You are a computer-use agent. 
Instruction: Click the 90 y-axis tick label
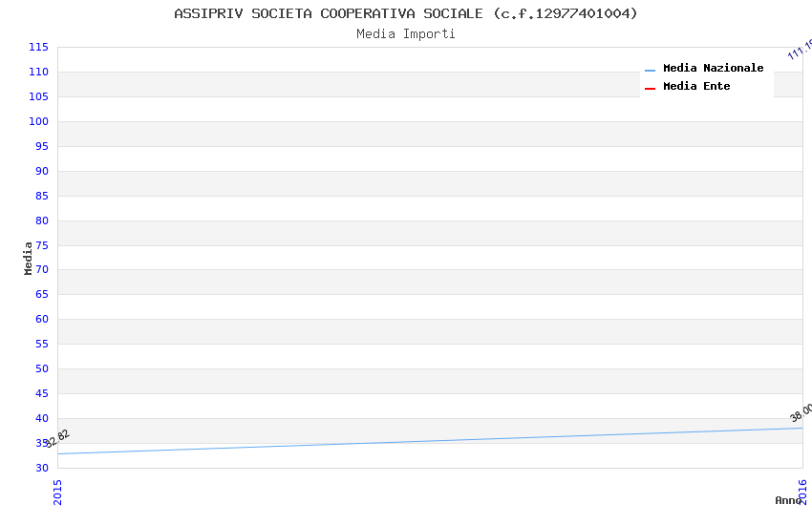point(41,171)
